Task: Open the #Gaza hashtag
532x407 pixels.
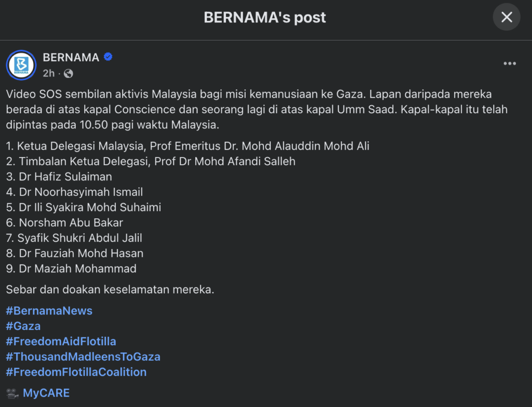Action: (x=23, y=326)
